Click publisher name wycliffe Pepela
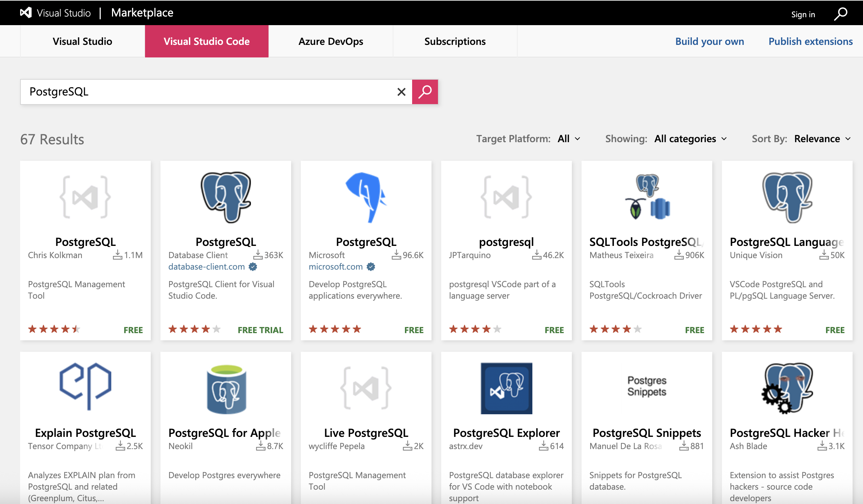The height and width of the screenshot is (504, 863). pyautogui.click(x=337, y=446)
